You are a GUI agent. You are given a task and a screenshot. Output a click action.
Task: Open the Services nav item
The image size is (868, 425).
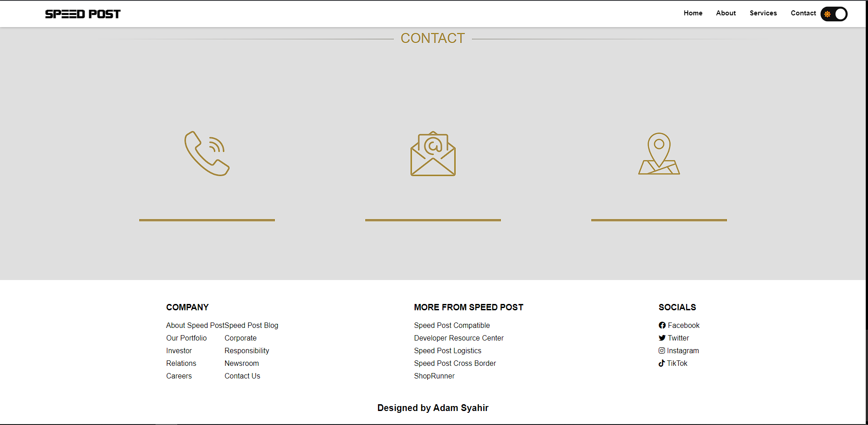pyautogui.click(x=763, y=13)
